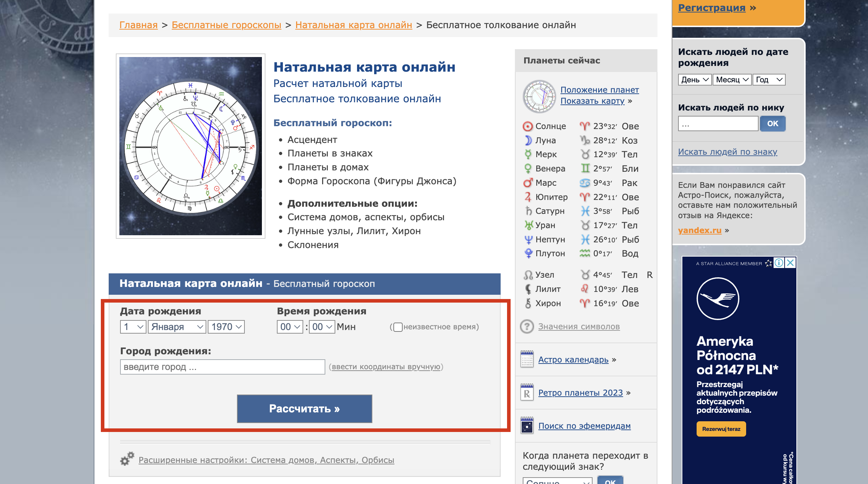Click the retro planets R icon
The image size is (868, 484).
[527, 392]
